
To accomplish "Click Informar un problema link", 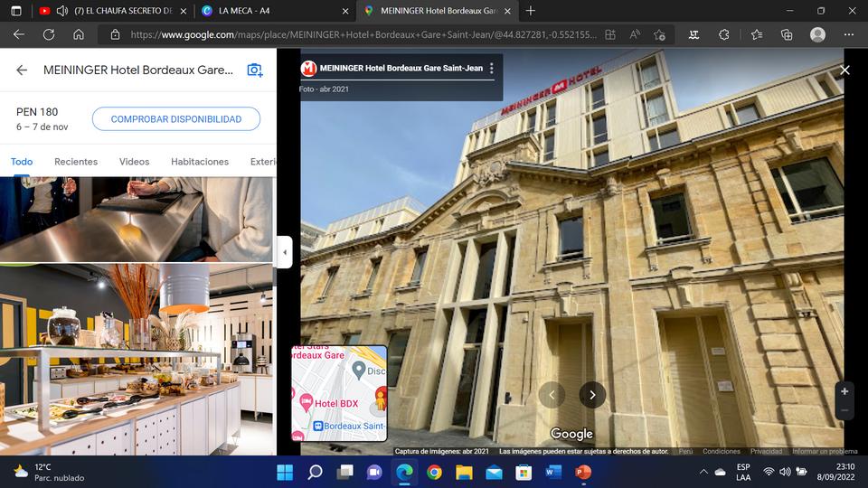I will pyautogui.click(x=825, y=452).
